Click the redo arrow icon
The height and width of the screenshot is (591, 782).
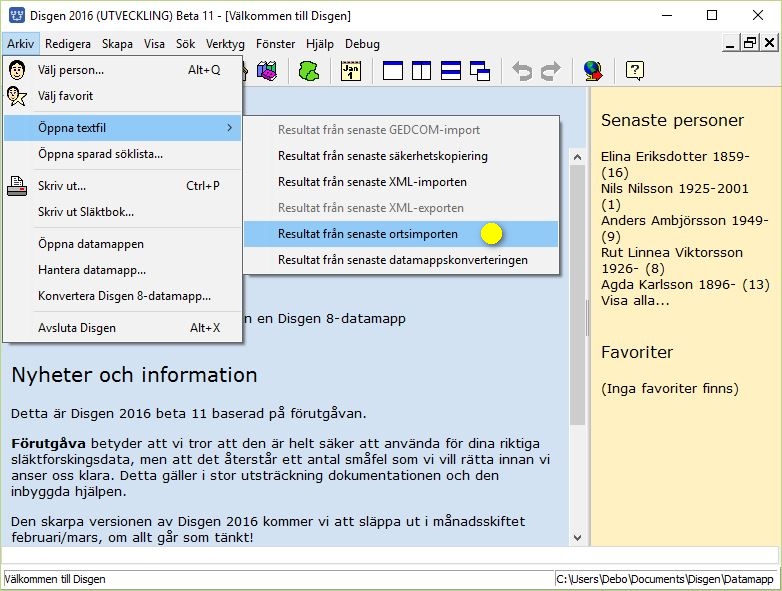click(x=551, y=71)
